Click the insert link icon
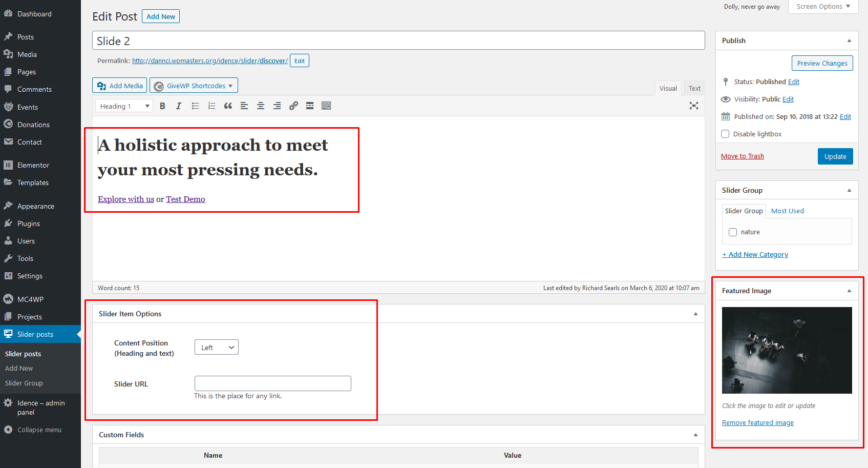Viewport: 868px width, 468px height. pyautogui.click(x=293, y=106)
